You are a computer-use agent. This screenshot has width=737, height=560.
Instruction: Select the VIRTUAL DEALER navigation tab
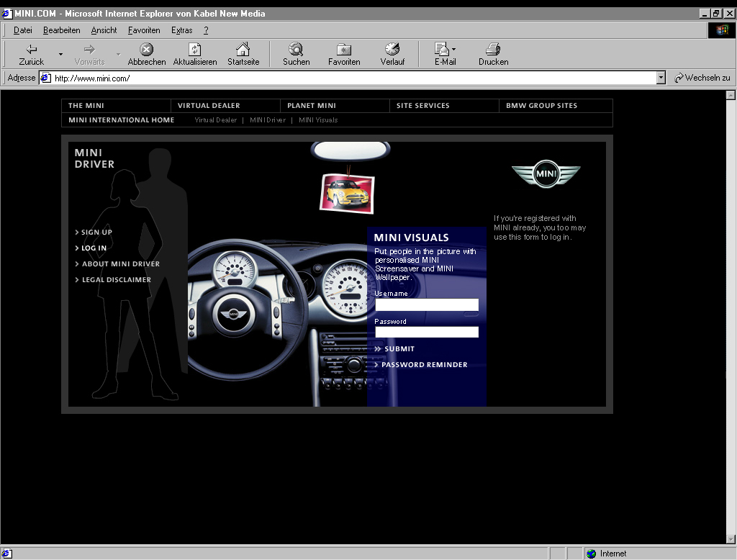(x=209, y=106)
